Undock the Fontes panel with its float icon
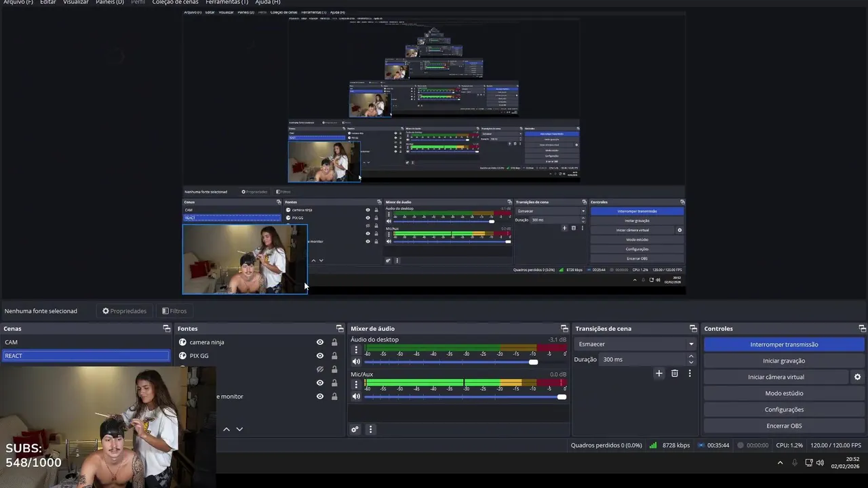 tap(340, 329)
